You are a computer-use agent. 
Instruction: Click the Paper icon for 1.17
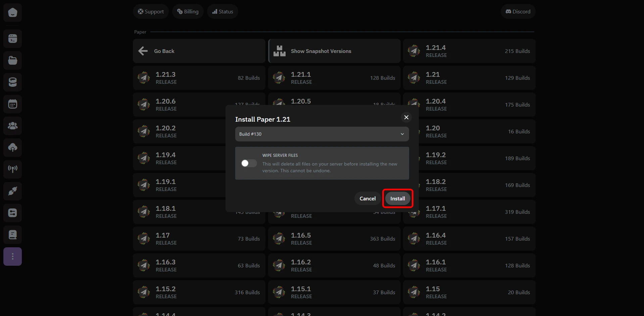coord(144,239)
